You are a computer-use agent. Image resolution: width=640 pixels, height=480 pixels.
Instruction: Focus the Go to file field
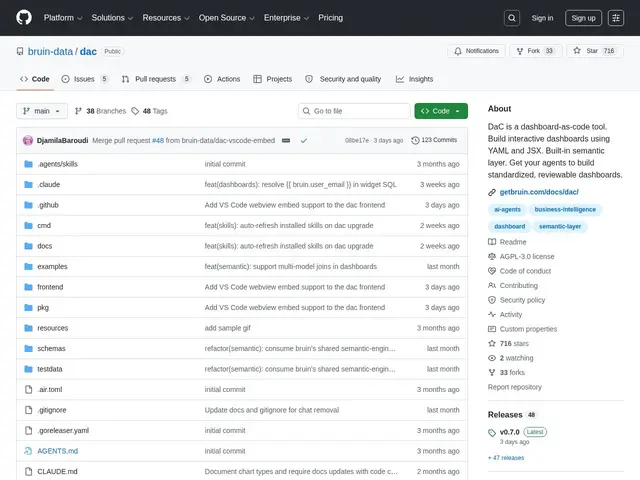pyautogui.click(x=354, y=111)
